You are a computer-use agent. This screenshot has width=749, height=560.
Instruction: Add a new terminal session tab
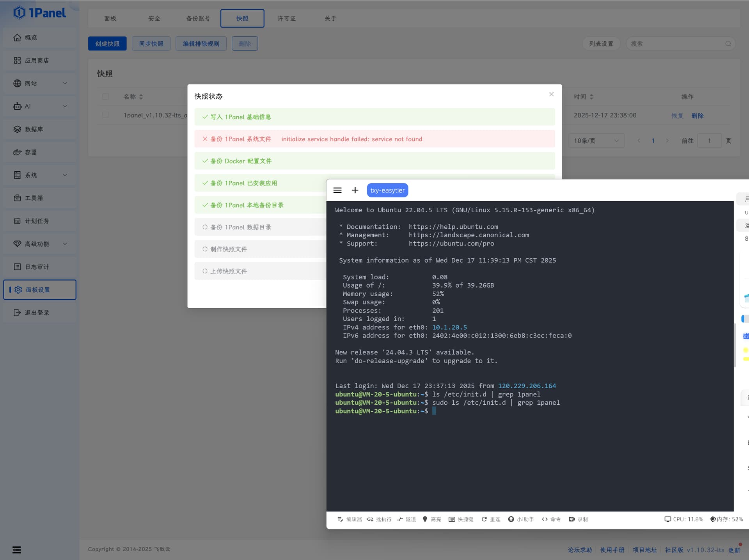pos(355,190)
